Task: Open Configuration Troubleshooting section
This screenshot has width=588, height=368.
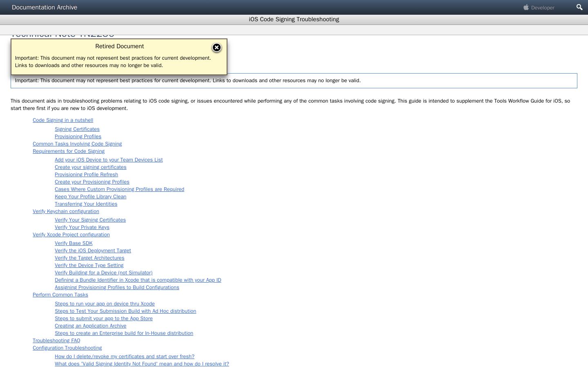Action: click(67, 348)
